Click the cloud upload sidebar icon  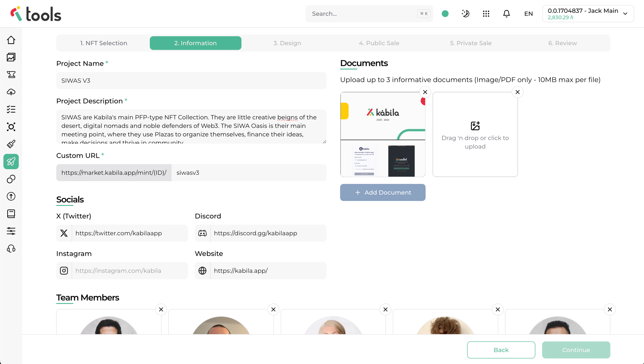[11, 92]
